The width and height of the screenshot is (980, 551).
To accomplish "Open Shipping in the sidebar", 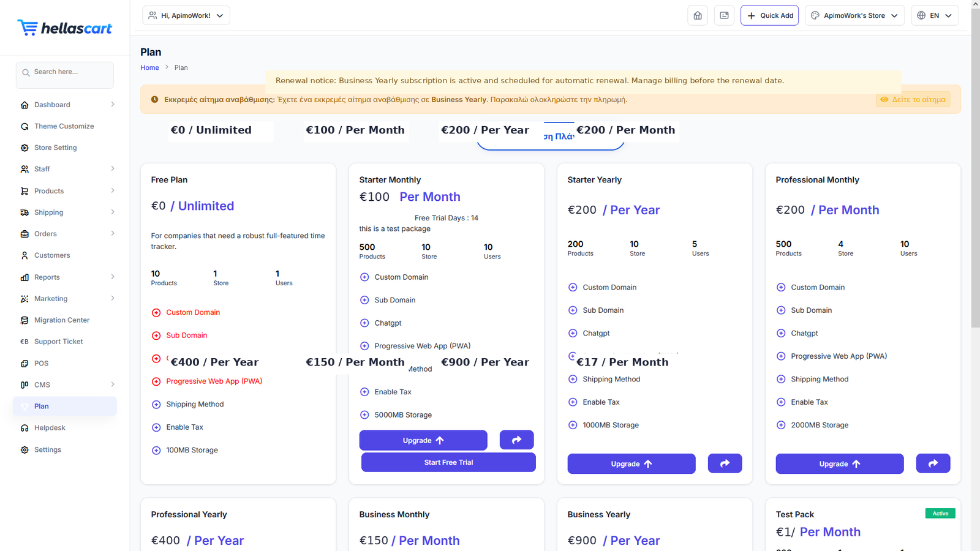I will tap(49, 212).
